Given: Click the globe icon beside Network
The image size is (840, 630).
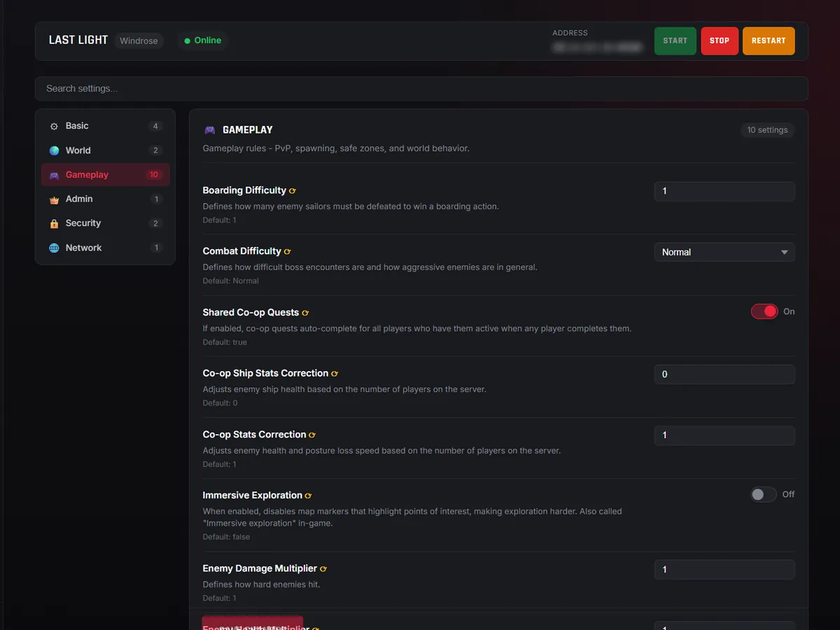Looking at the screenshot, I should click(x=54, y=248).
